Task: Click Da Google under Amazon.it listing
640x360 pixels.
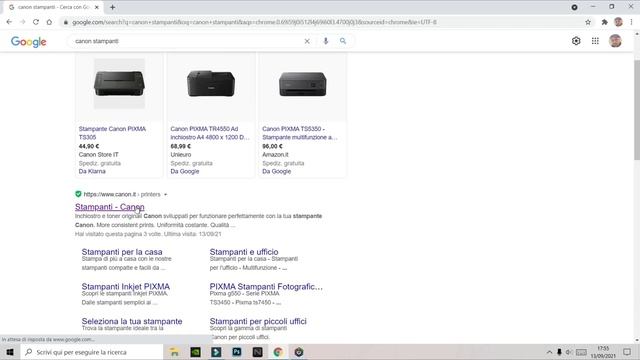Action: click(277, 171)
